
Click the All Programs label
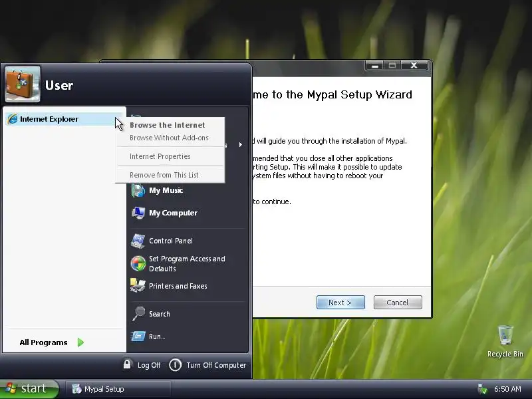tap(43, 342)
